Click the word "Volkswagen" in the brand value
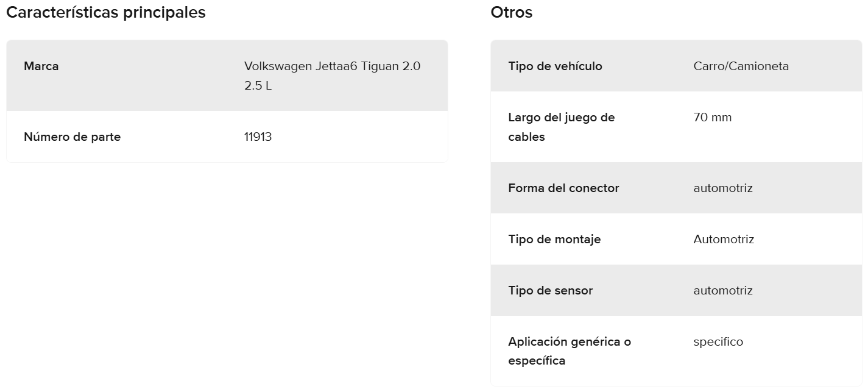 point(278,66)
